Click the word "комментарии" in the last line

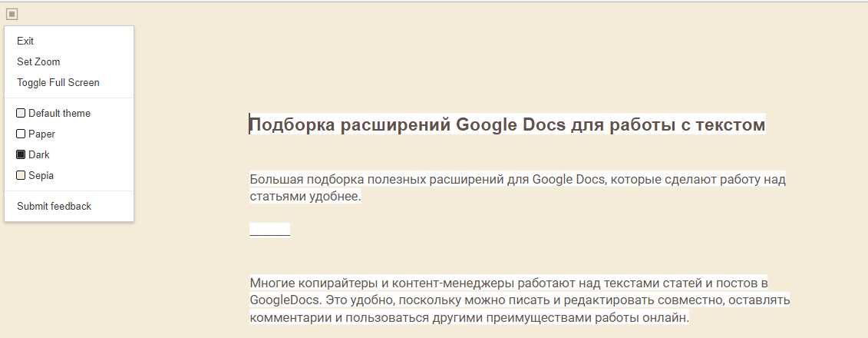[x=289, y=317]
